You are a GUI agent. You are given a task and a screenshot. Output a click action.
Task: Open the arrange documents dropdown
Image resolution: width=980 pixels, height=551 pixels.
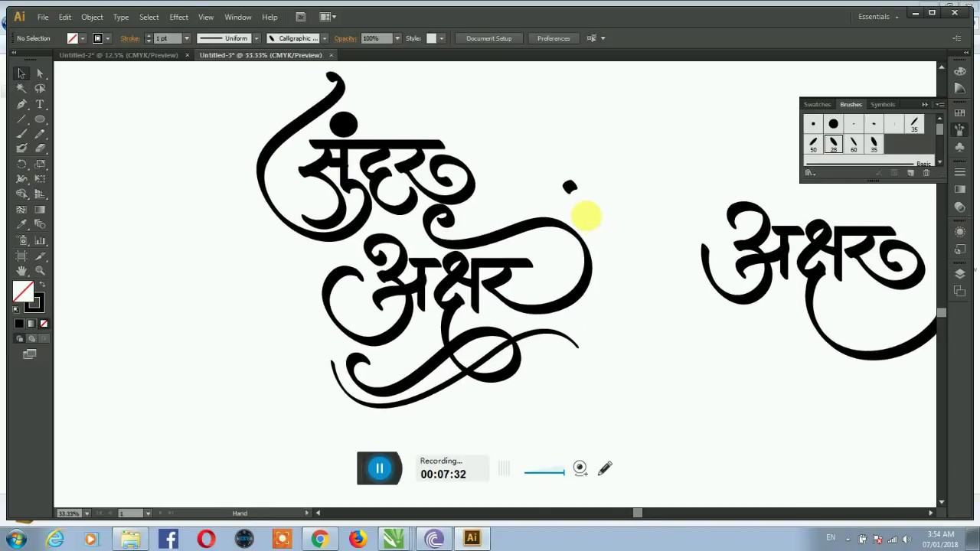pos(327,17)
